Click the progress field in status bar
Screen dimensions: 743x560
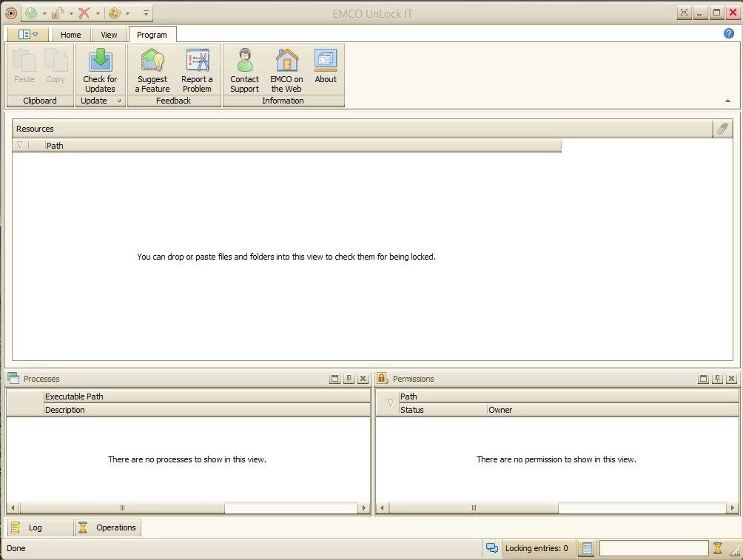[x=653, y=548]
